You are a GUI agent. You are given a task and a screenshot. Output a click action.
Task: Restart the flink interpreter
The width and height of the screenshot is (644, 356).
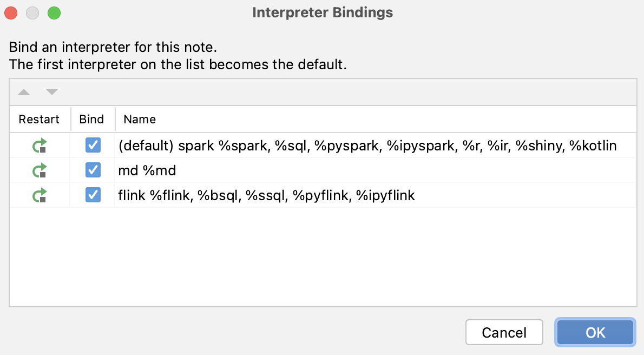[x=40, y=195]
